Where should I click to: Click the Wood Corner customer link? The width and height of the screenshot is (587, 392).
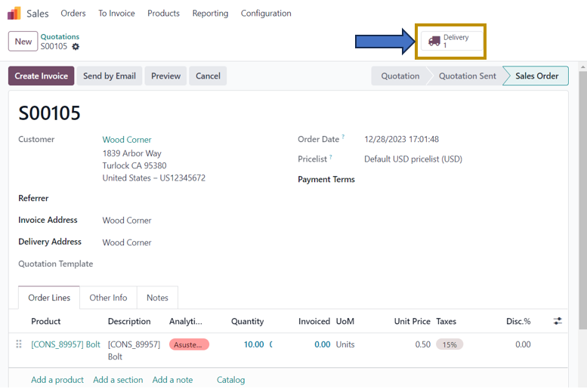pos(127,140)
